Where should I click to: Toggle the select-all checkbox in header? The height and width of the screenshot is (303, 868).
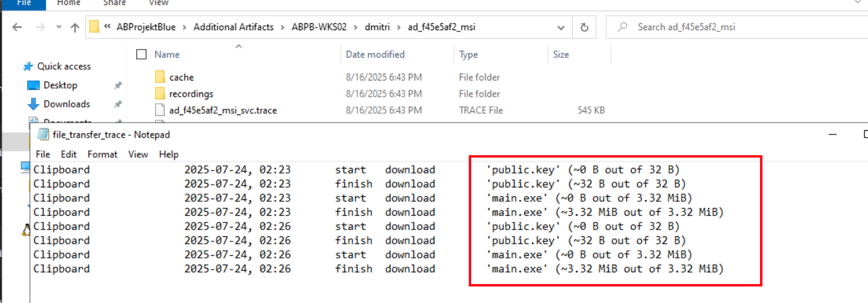(x=141, y=54)
